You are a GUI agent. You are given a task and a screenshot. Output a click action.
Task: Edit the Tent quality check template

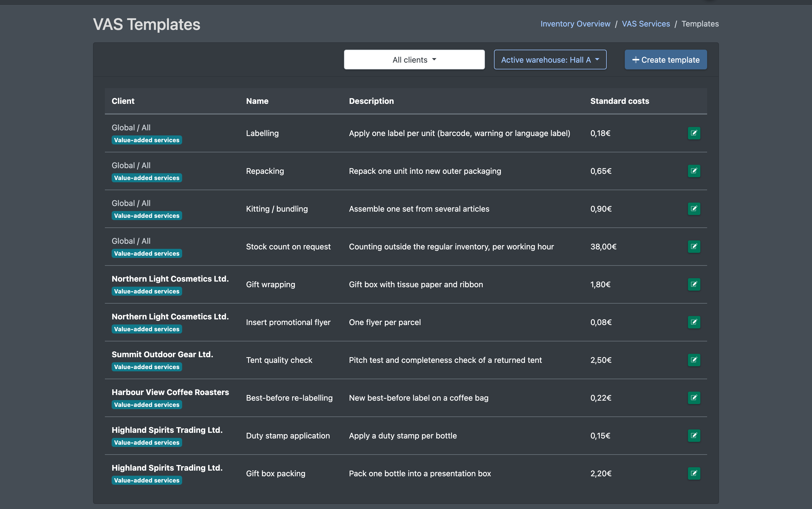[x=694, y=360]
